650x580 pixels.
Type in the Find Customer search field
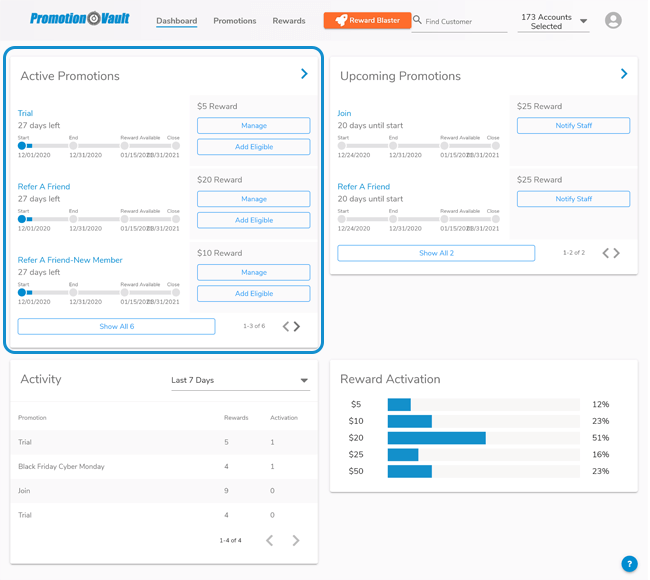(465, 21)
